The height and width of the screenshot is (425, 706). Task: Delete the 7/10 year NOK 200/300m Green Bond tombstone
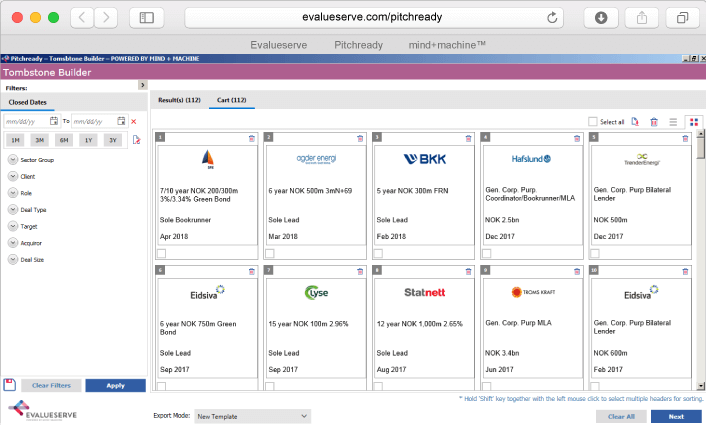(252, 138)
